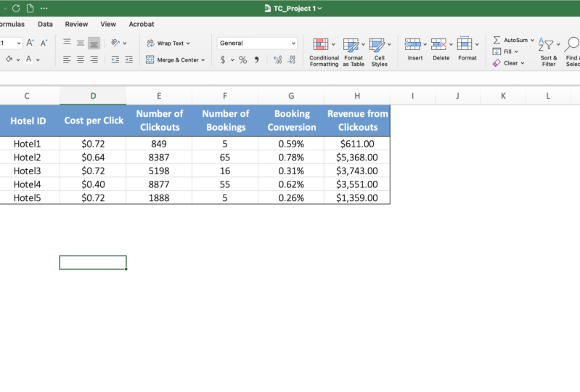Viewport: 580px width, 392px height.
Task: Increase font size with larger A icon
Action: pos(30,43)
